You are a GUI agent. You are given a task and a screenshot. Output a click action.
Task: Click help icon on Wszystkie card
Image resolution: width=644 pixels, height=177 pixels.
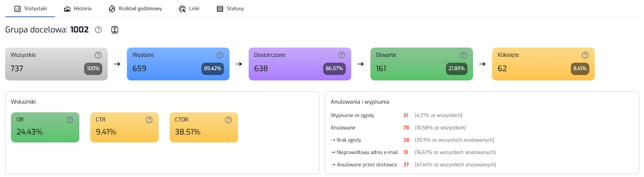click(x=98, y=55)
